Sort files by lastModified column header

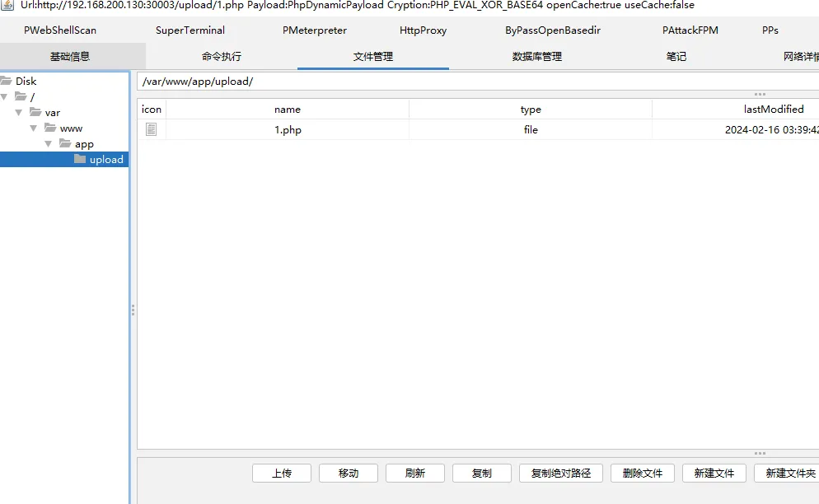(x=773, y=109)
